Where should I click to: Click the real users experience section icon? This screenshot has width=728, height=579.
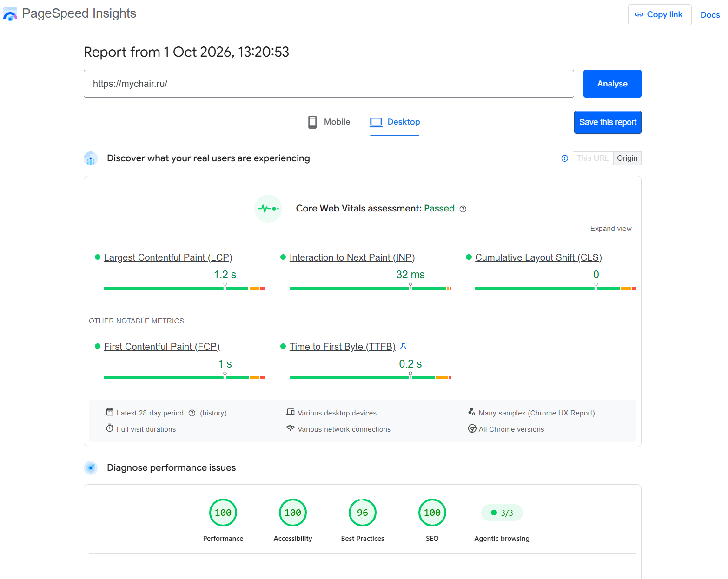point(91,158)
